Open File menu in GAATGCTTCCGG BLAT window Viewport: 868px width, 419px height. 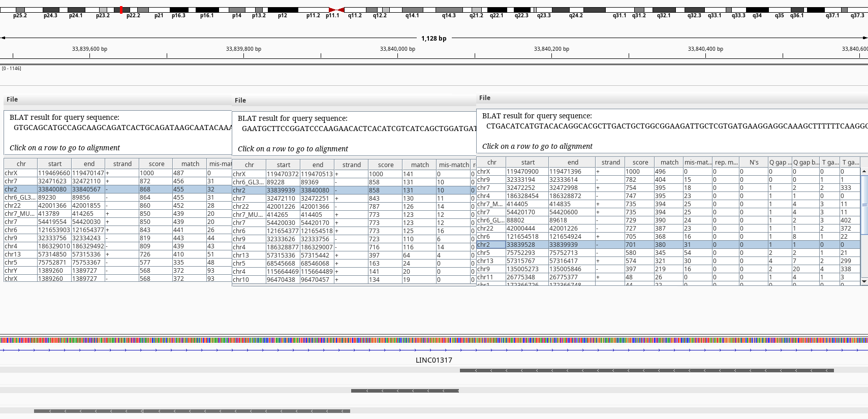tap(240, 101)
